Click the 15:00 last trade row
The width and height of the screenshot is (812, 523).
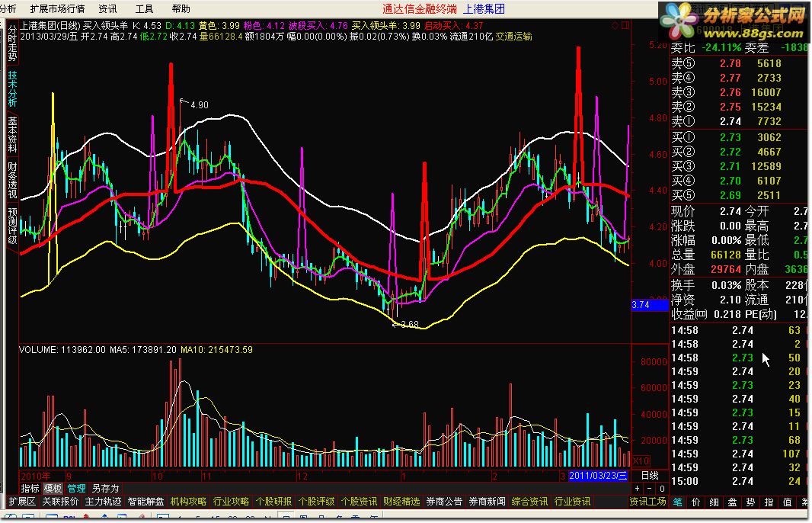coord(738,481)
